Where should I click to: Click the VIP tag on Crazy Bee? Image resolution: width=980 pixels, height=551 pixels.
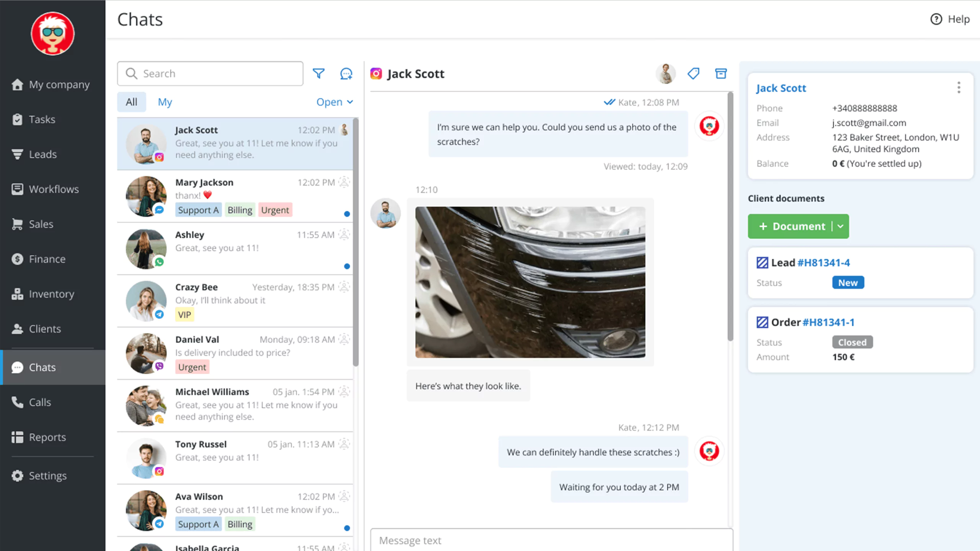[185, 315]
